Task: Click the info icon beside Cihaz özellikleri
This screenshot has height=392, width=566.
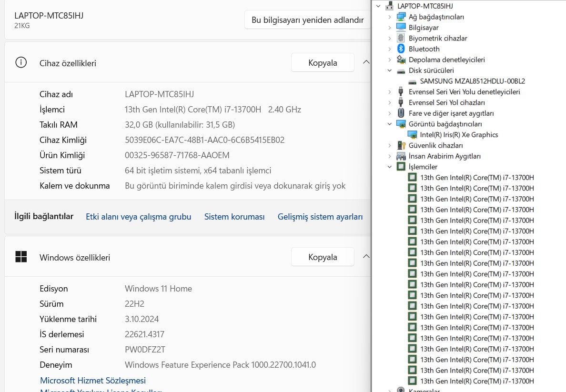Action: (21, 62)
